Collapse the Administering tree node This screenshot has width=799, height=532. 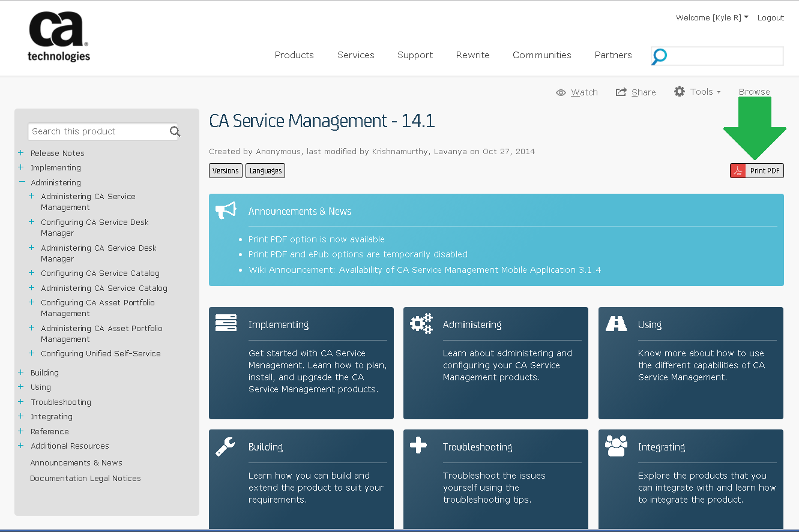click(x=22, y=182)
